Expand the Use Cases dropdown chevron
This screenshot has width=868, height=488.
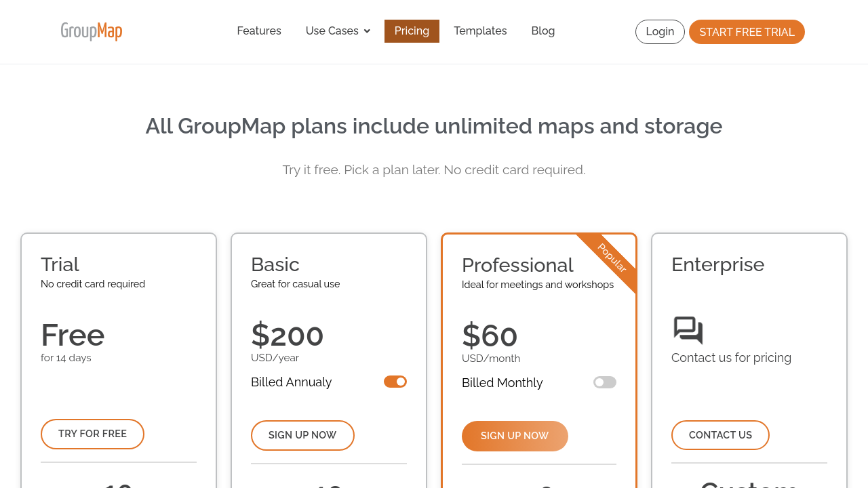(367, 31)
